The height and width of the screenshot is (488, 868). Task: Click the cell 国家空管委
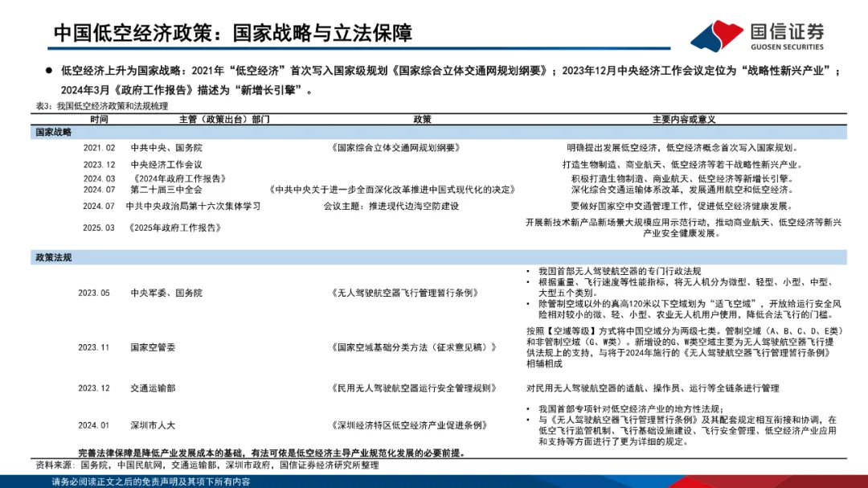[153, 347]
